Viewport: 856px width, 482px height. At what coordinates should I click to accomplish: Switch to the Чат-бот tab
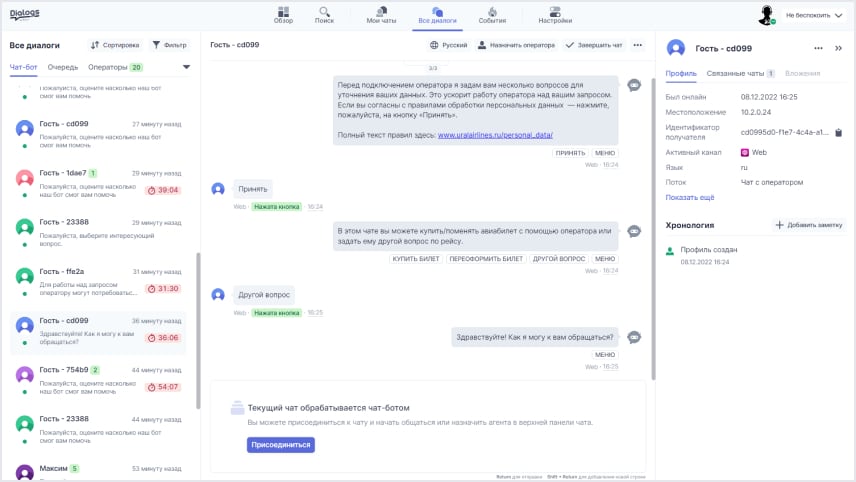(23, 67)
